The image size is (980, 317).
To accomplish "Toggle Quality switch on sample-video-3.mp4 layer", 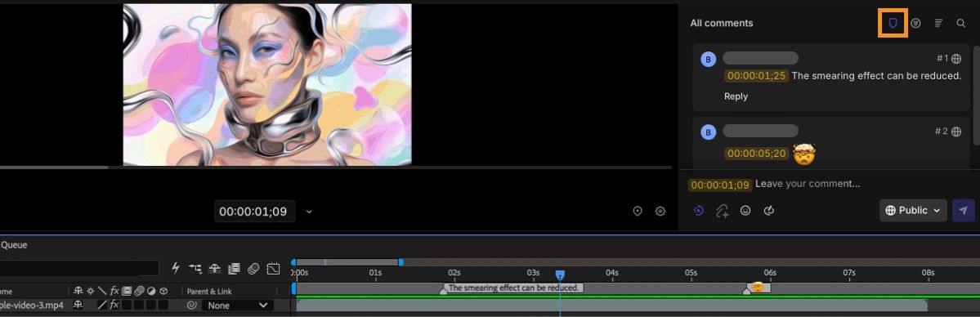I will point(102,305).
